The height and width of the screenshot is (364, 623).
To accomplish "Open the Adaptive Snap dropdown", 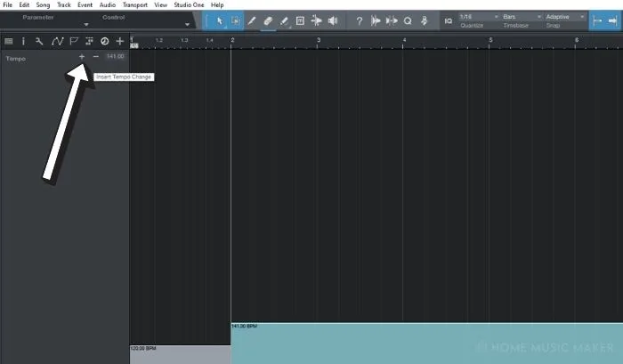I will pyautogui.click(x=564, y=17).
